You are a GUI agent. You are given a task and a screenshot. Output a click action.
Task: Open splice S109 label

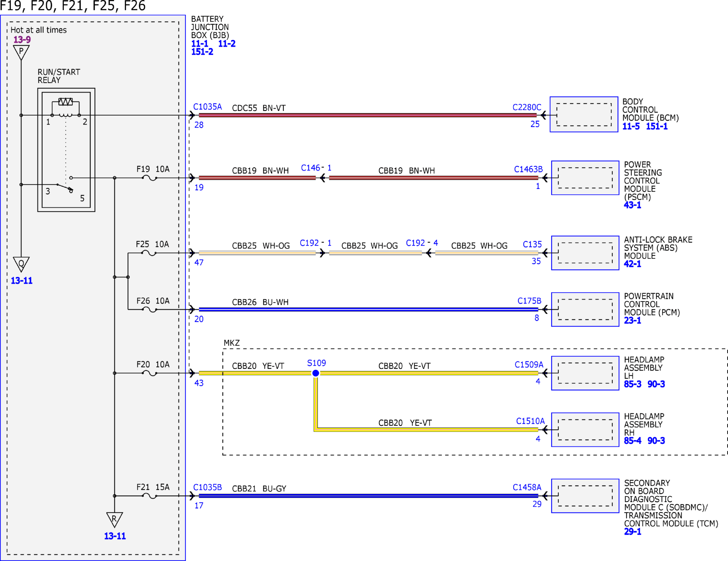click(316, 363)
